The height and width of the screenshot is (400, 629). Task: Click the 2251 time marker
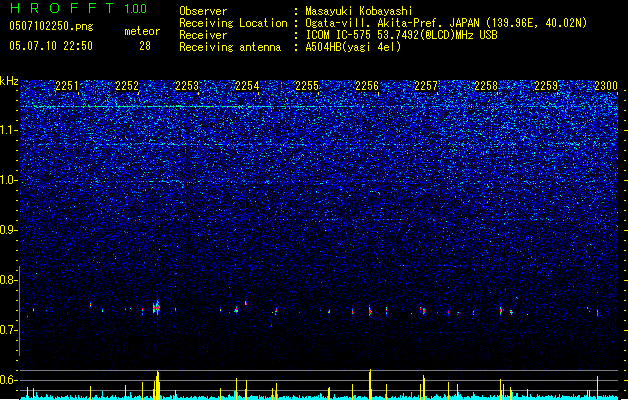67,86
